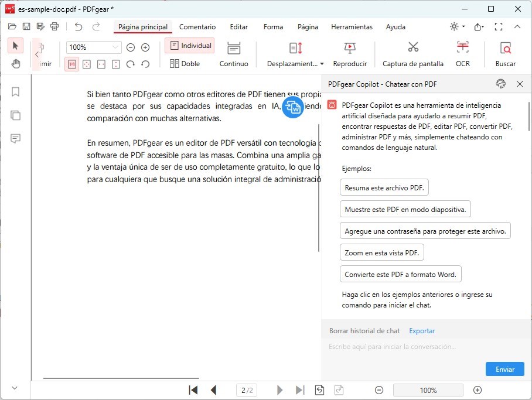Click the Exportar link
The image size is (532, 400).
pyautogui.click(x=422, y=331)
